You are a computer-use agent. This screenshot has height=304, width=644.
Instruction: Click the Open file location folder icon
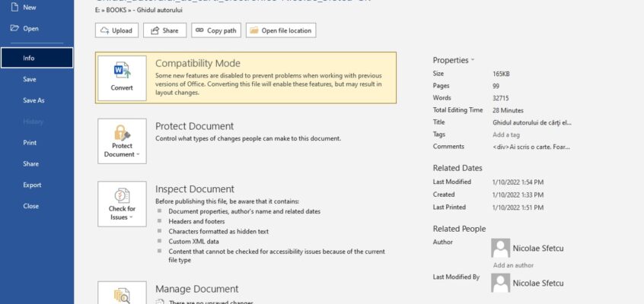click(x=254, y=30)
